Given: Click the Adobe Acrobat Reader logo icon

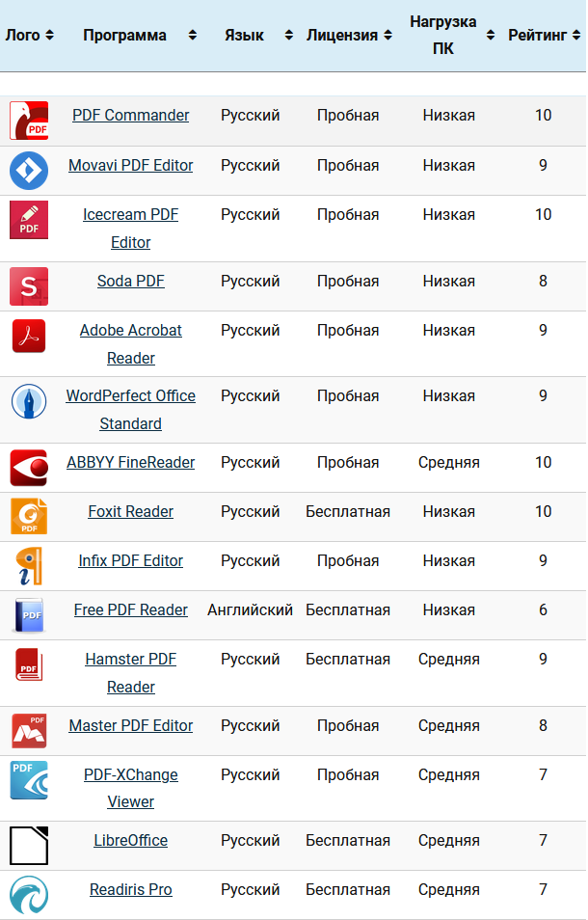Looking at the screenshot, I should 29,336.
